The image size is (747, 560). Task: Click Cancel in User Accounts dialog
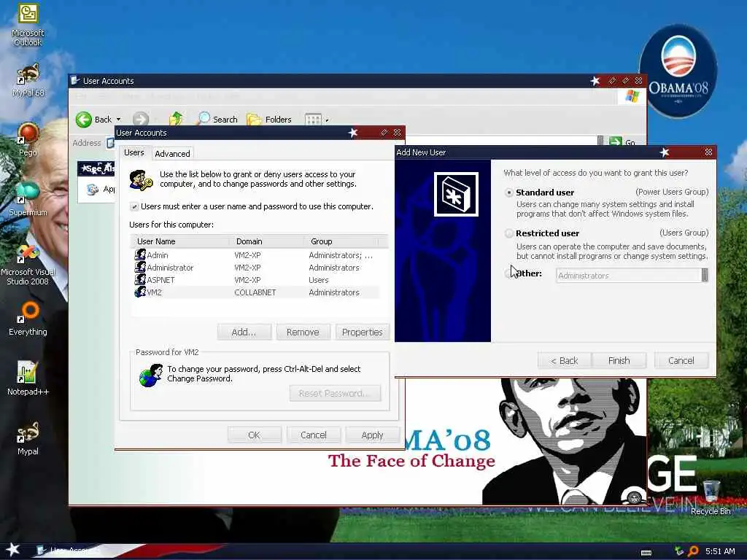[314, 435]
